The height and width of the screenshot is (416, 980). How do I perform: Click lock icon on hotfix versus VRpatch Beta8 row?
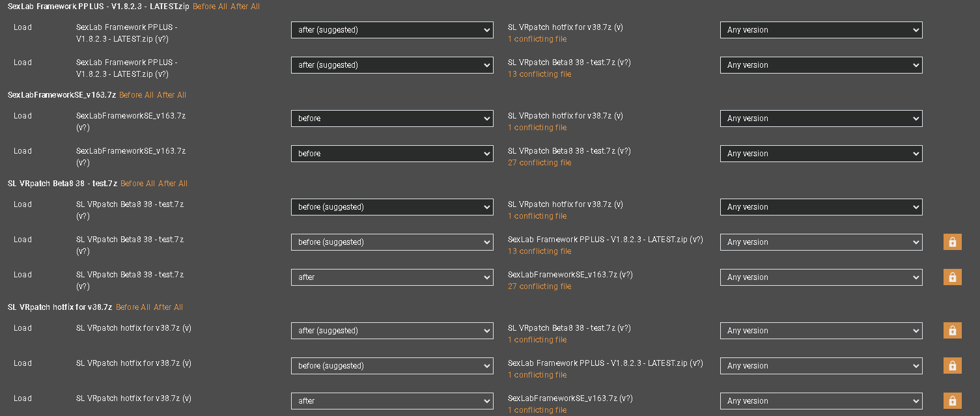click(x=952, y=331)
